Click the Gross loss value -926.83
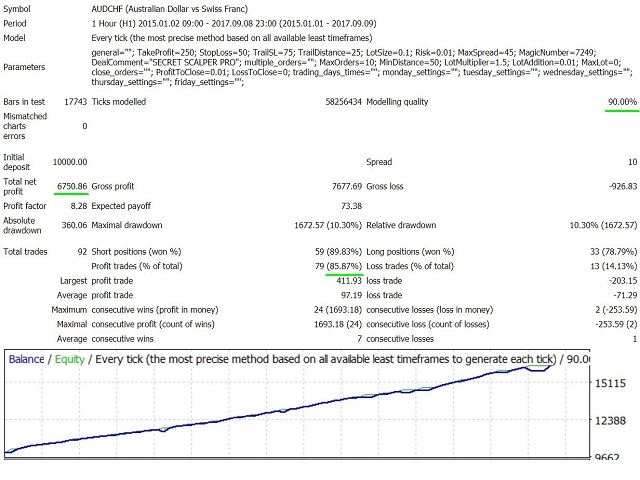640x480 pixels. pos(623,186)
